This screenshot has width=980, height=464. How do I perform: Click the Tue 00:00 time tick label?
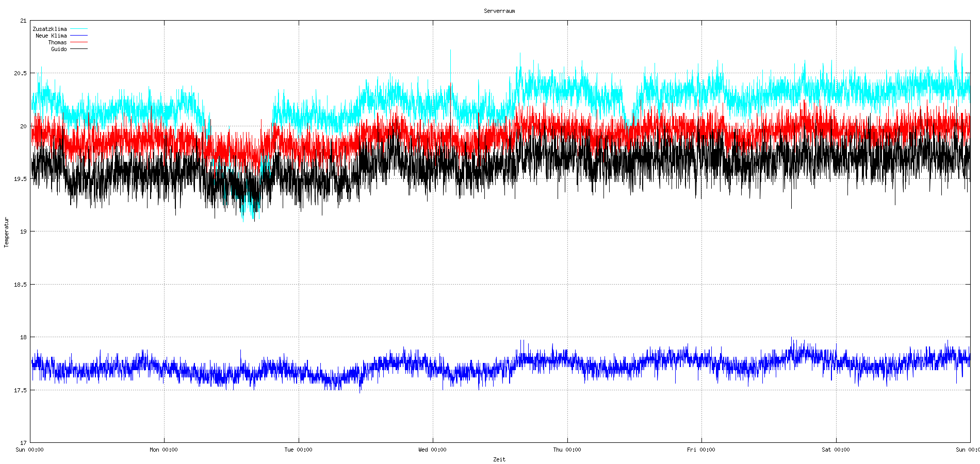coord(298,450)
